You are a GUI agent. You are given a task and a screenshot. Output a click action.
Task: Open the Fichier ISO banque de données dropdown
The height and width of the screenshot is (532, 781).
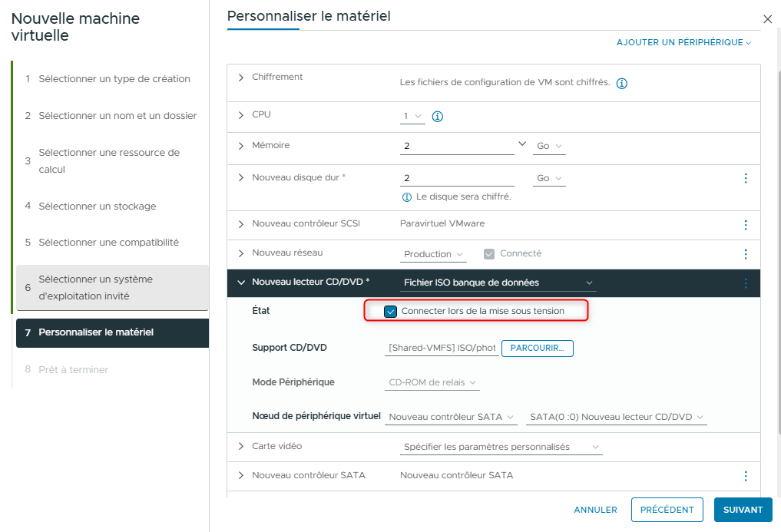pyautogui.click(x=498, y=283)
